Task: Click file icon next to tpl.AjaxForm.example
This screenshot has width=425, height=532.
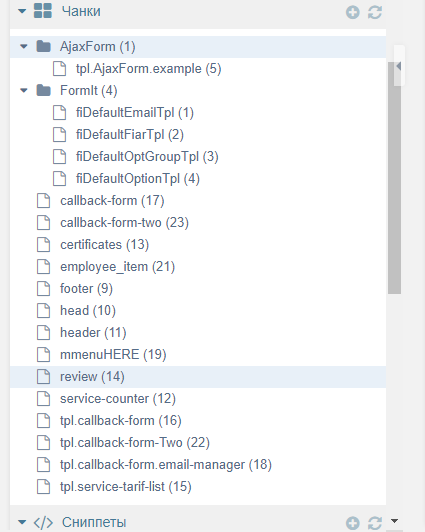Action: 59,69
